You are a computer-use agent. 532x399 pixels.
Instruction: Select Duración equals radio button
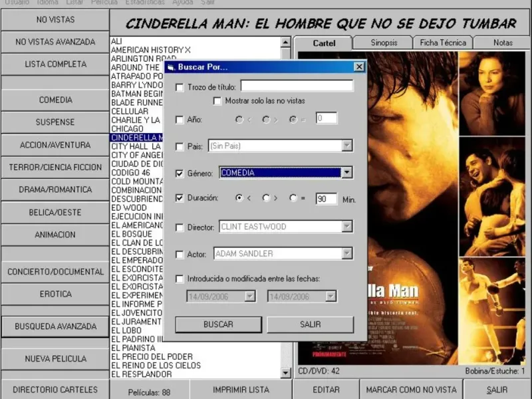click(293, 198)
